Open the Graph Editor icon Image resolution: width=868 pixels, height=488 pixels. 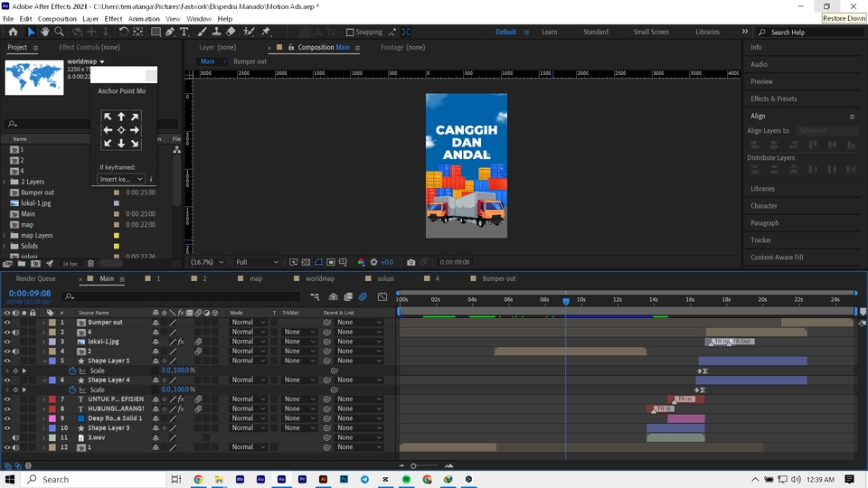click(x=382, y=296)
